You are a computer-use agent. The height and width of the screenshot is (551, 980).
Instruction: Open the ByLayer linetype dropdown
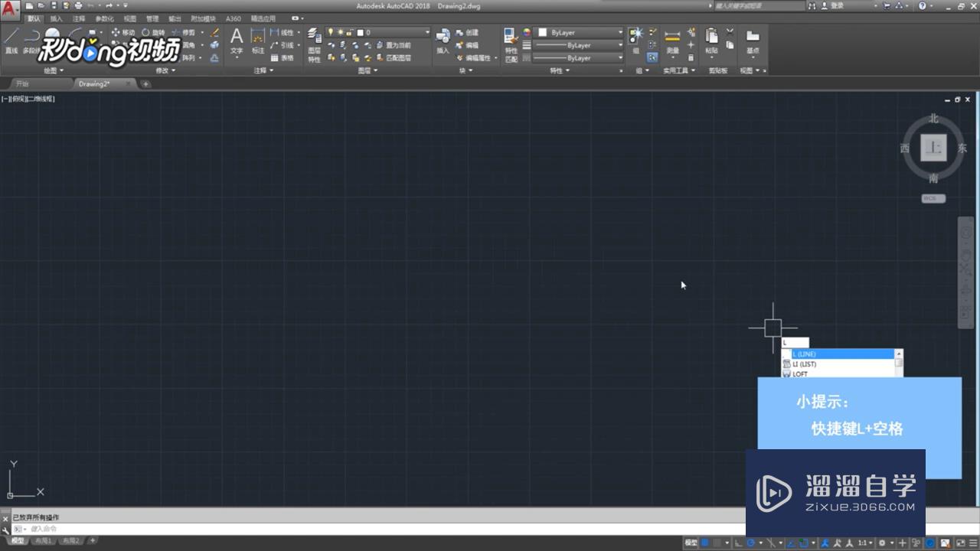[579, 58]
